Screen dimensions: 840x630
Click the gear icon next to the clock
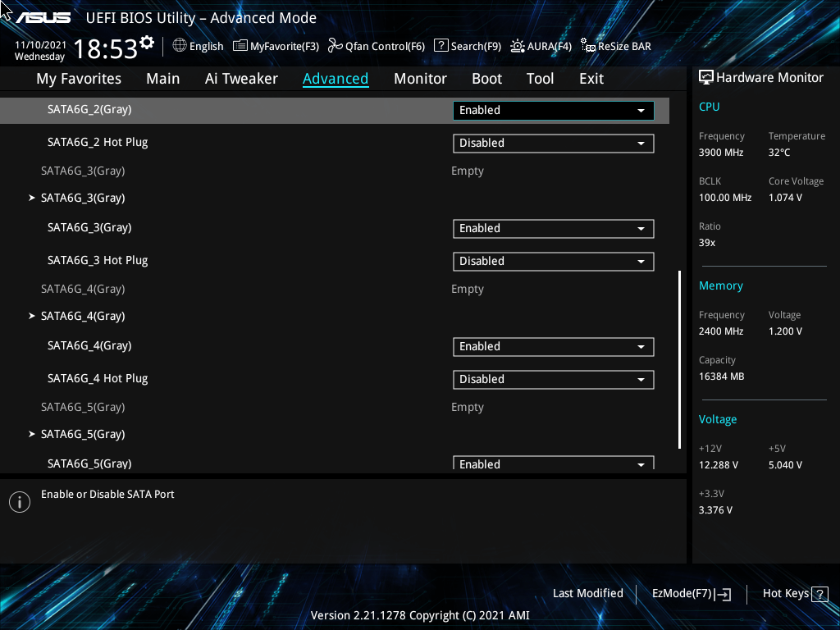pyautogui.click(x=147, y=43)
